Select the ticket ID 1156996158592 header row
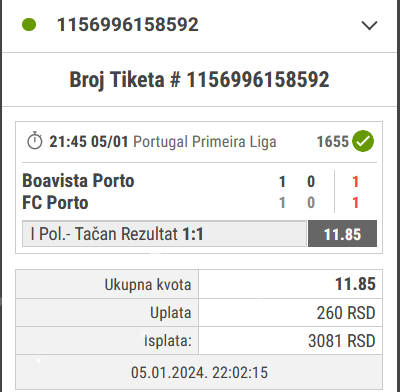 tap(200, 25)
